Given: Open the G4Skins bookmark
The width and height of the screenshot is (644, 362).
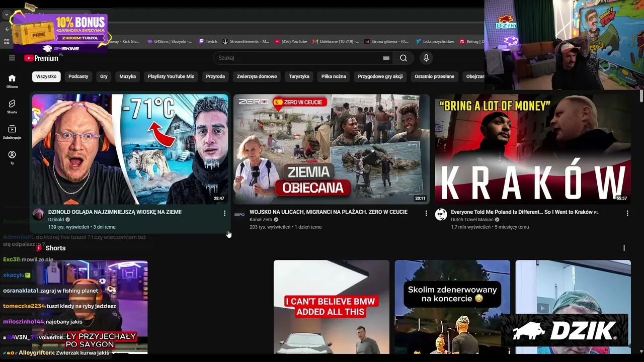Looking at the screenshot, I should 170,42.
